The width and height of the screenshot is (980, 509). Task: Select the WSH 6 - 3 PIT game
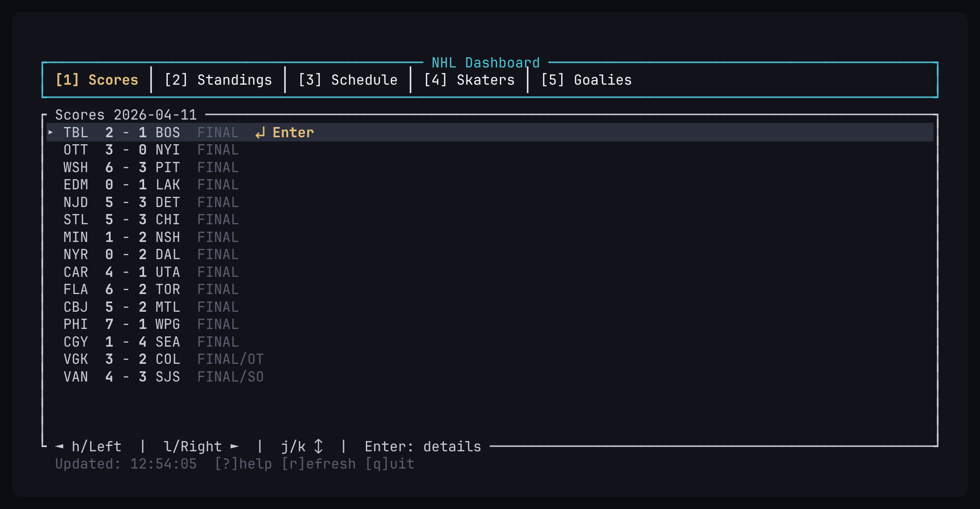pyautogui.click(x=490, y=167)
